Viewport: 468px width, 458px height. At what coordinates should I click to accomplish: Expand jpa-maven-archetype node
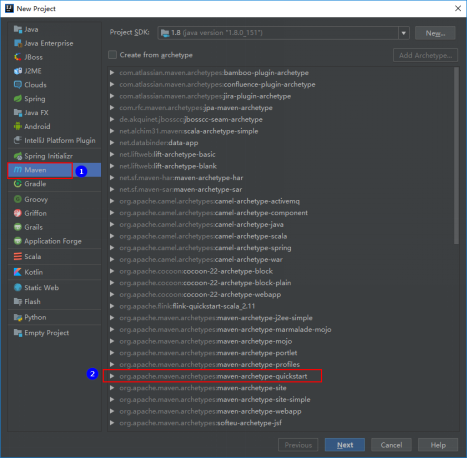(112, 108)
